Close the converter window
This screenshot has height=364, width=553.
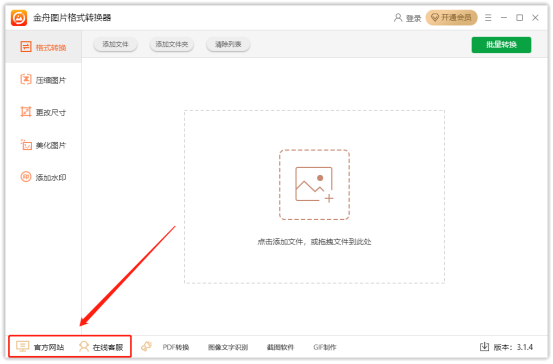tap(535, 18)
